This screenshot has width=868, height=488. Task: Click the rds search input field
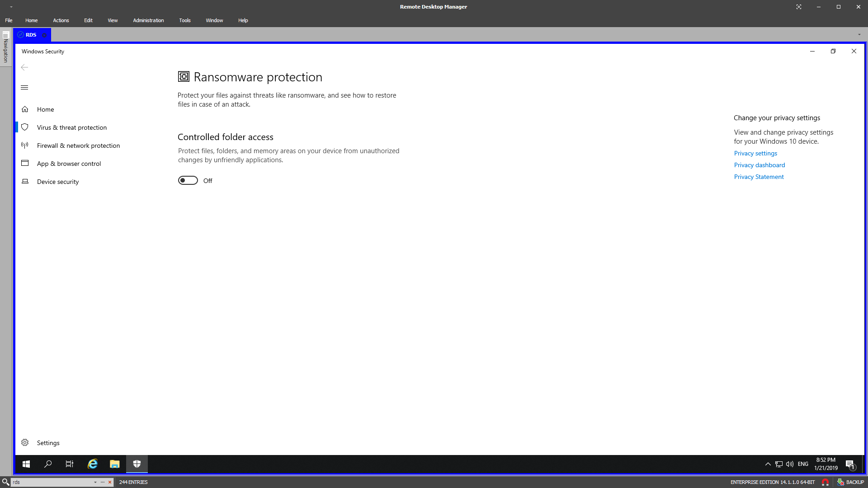click(x=50, y=482)
